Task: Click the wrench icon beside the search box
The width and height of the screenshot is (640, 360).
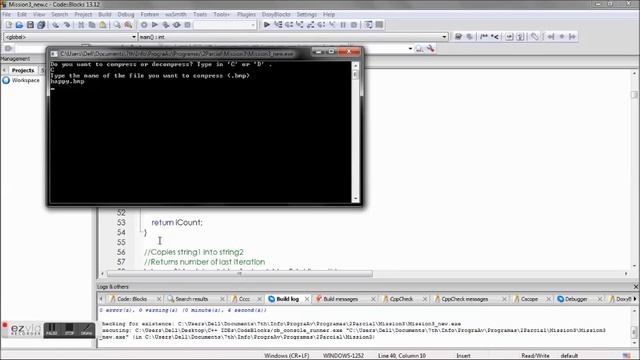Action: click(431, 49)
